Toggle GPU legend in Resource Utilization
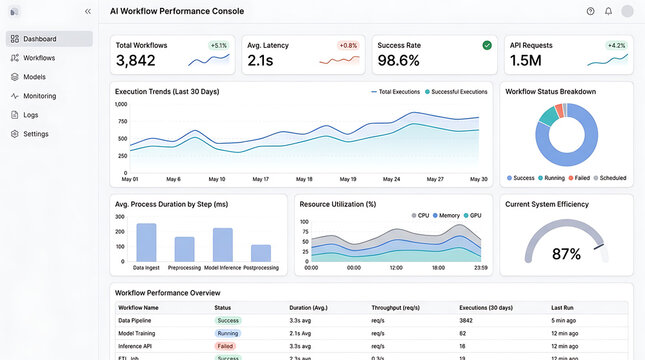Viewport: 645px width, 360px height. pyautogui.click(x=472, y=215)
